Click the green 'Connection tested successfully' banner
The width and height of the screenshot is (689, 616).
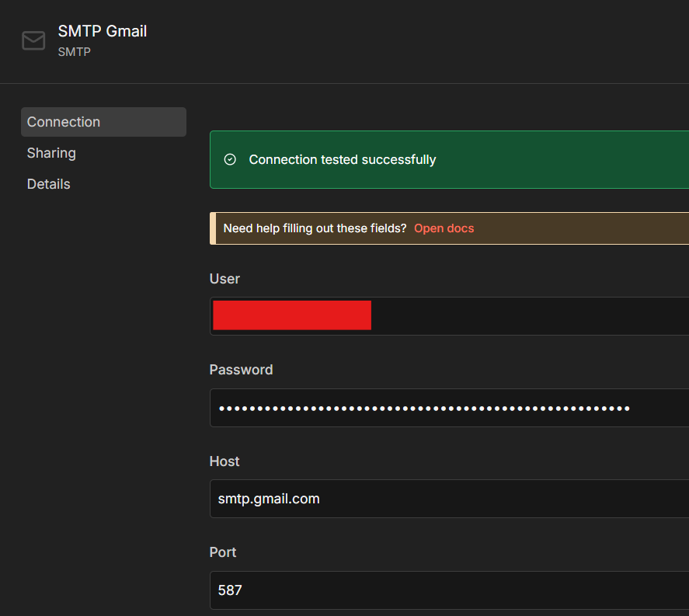[x=466, y=159]
